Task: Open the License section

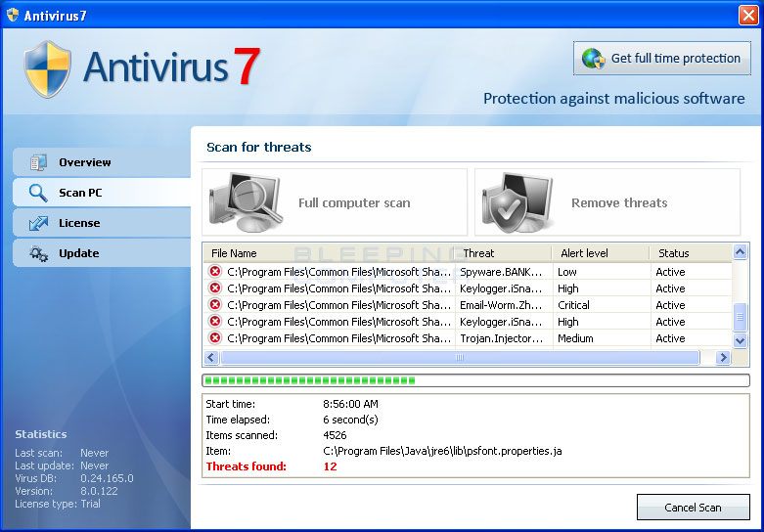Action: coord(102,223)
